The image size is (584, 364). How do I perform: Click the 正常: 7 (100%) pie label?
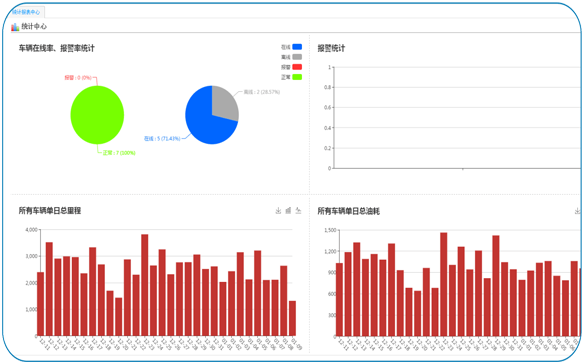(119, 153)
